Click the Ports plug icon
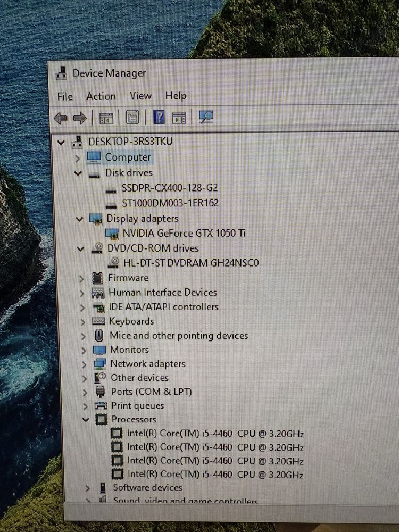399x532 pixels. pyautogui.click(x=100, y=392)
